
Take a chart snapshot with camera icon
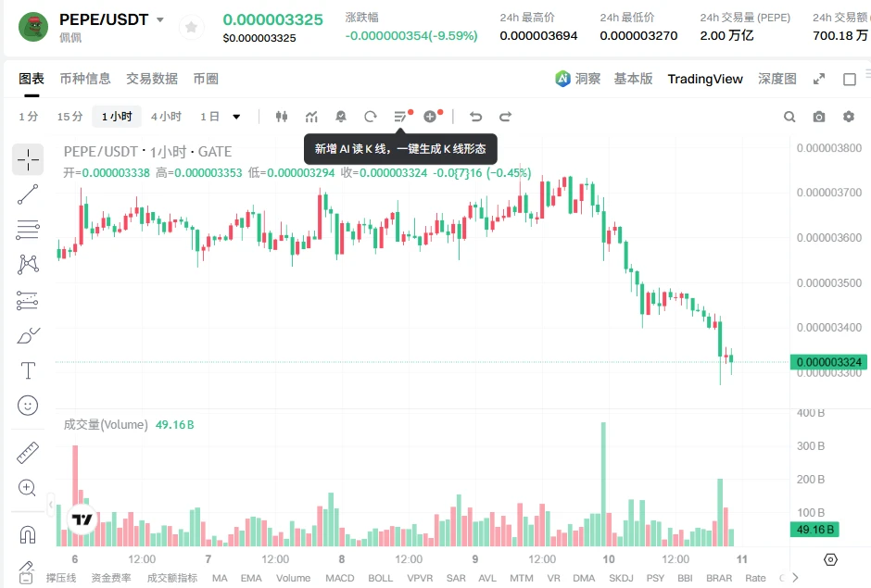[819, 117]
